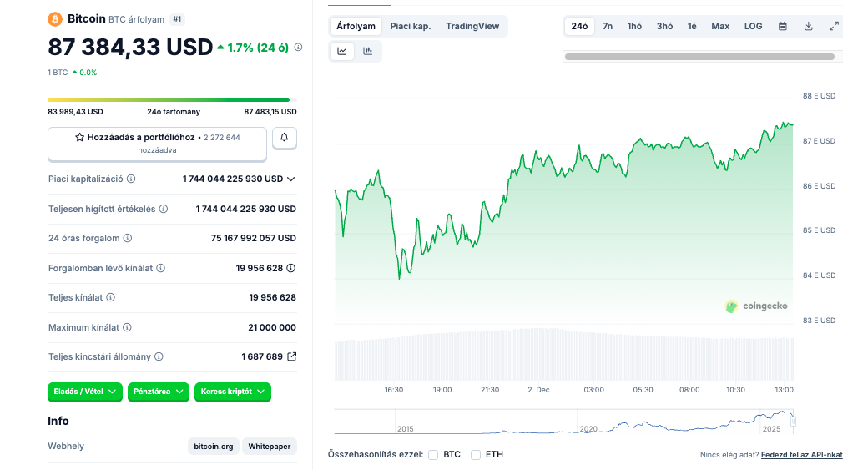The height and width of the screenshot is (470, 868).
Task: Click the 75 167 992 057 USD volume value
Action: 254,238
